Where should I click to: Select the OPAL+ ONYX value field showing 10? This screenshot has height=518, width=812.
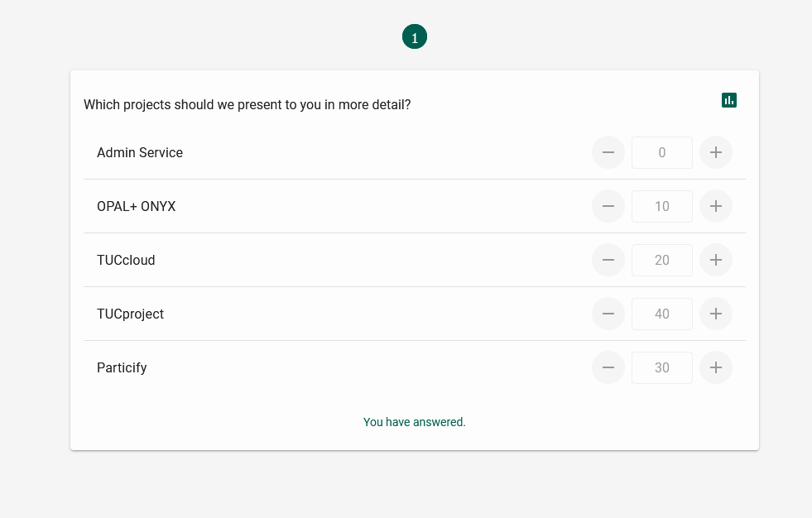(x=662, y=207)
